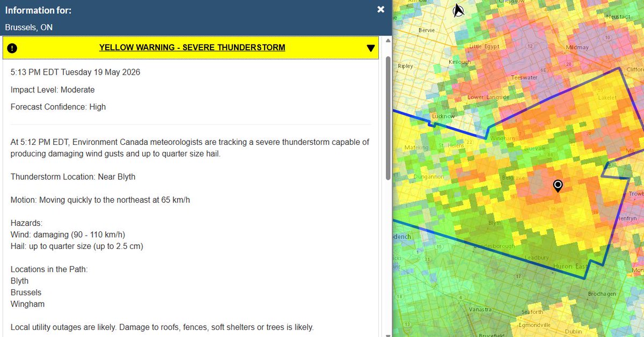Click the information panel vertical scrollbar
Image resolution: width=644 pixels, height=337 pixels.
388,118
